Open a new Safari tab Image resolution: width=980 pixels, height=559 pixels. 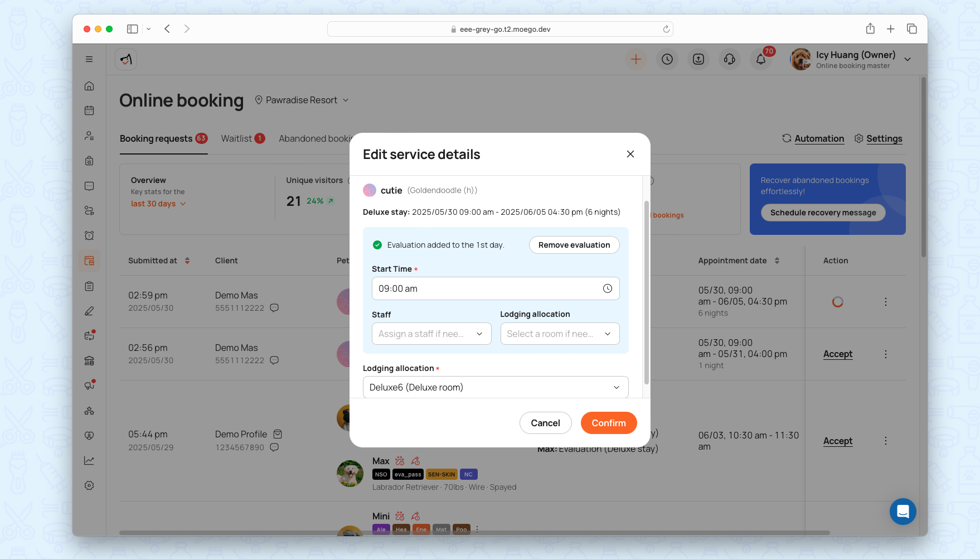click(891, 29)
